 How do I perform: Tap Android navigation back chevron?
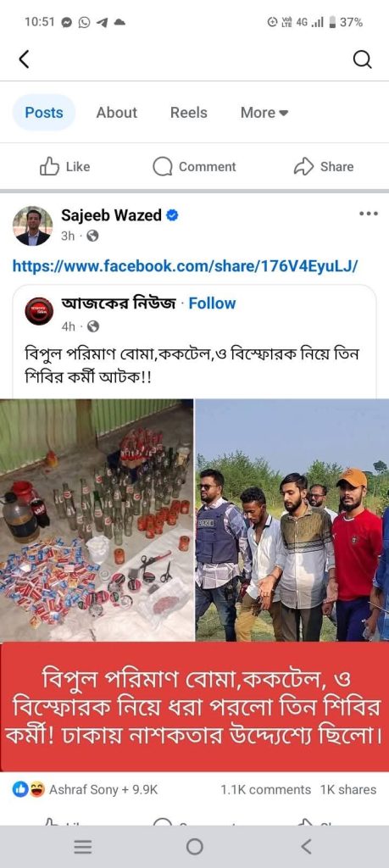click(306, 847)
